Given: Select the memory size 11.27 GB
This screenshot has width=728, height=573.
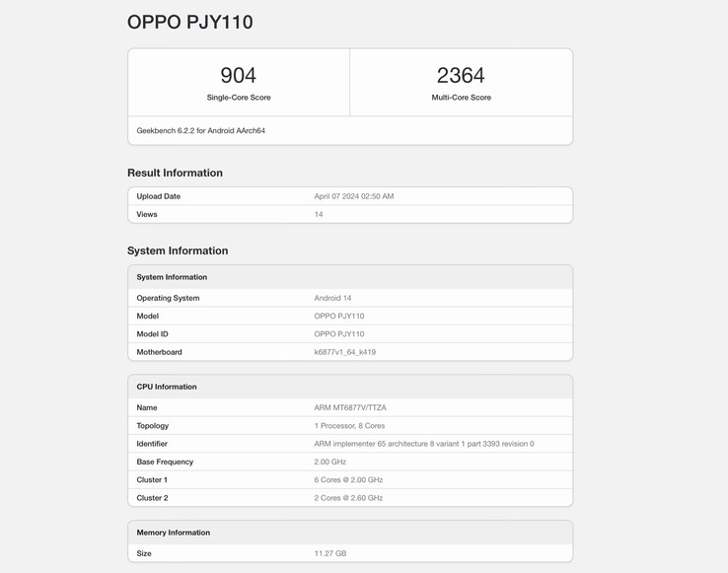Looking at the screenshot, I should (330, 553).
